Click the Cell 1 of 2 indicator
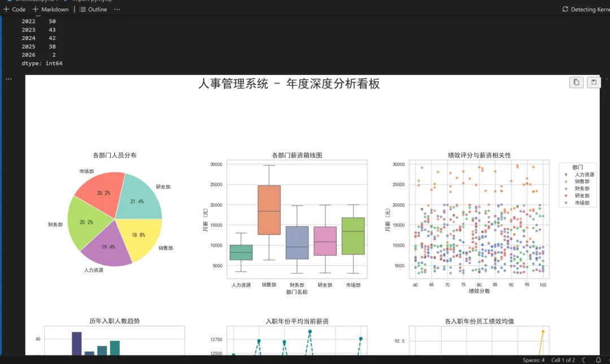Image resolution: width=610 pixels, height=364 pixels. click(x=563, y=360)
